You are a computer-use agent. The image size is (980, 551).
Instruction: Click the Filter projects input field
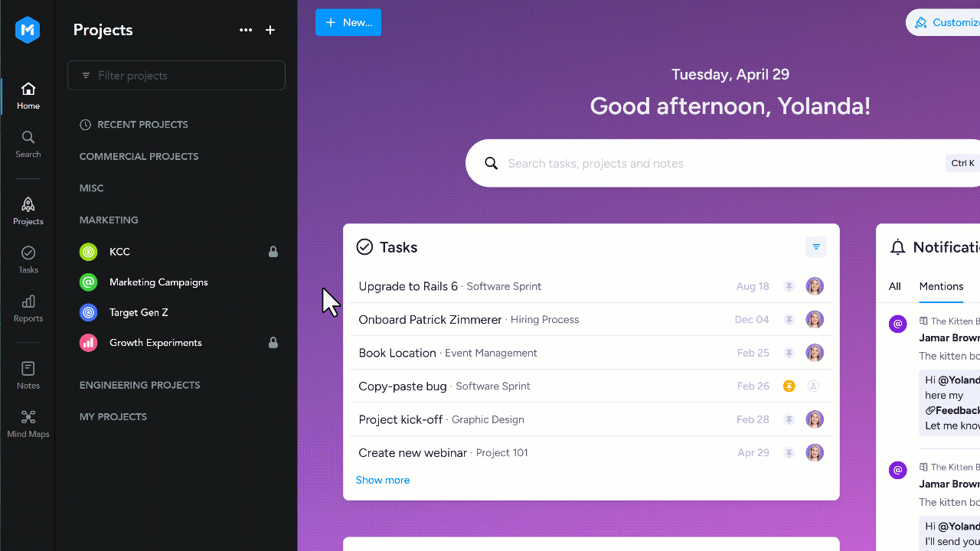tap(176, 75)
